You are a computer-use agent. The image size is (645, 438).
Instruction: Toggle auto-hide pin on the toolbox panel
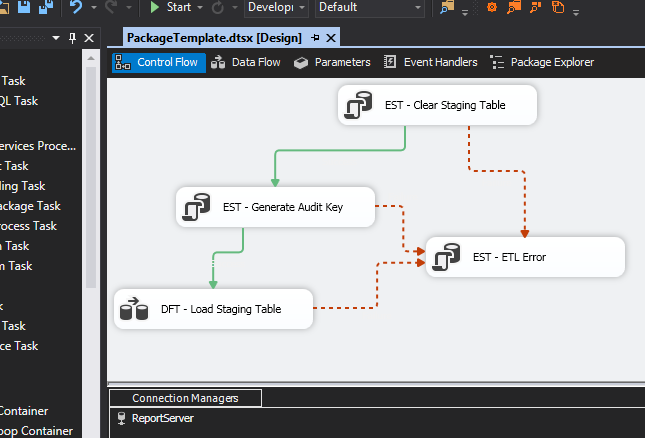click(72, 38)
